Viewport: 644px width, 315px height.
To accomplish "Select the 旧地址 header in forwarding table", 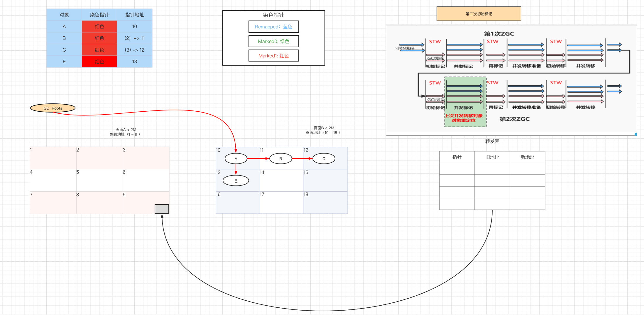I will pyautogui.click(x=492, y=157).
